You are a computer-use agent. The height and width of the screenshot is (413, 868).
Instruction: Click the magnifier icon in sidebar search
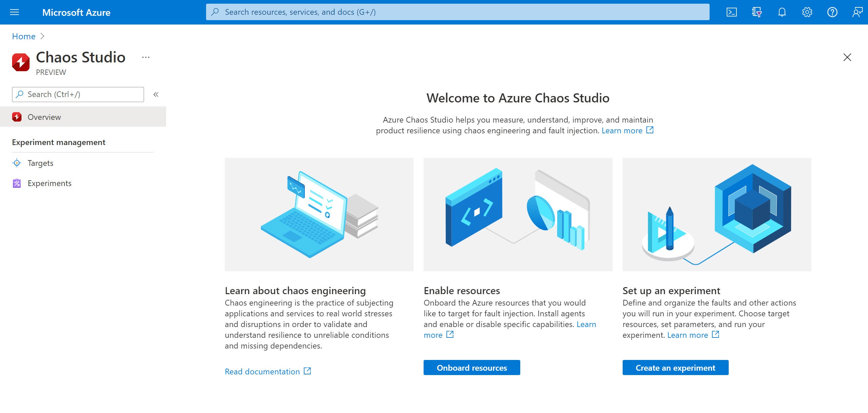20,94
